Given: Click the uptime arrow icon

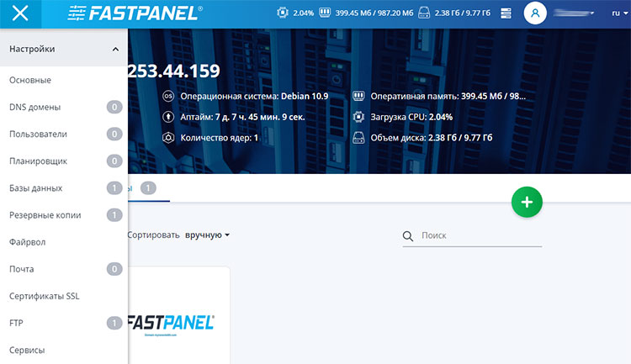Looking at the screenshot, I should (x=167, y=117).
